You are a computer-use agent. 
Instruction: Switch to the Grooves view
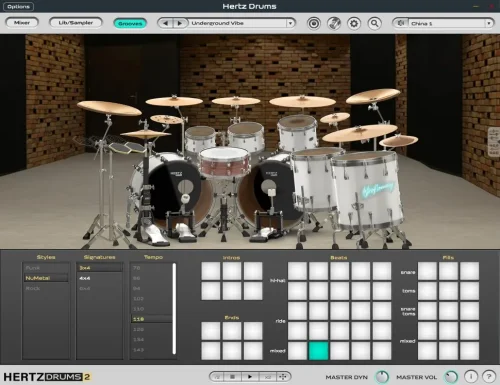pos(130,23)
